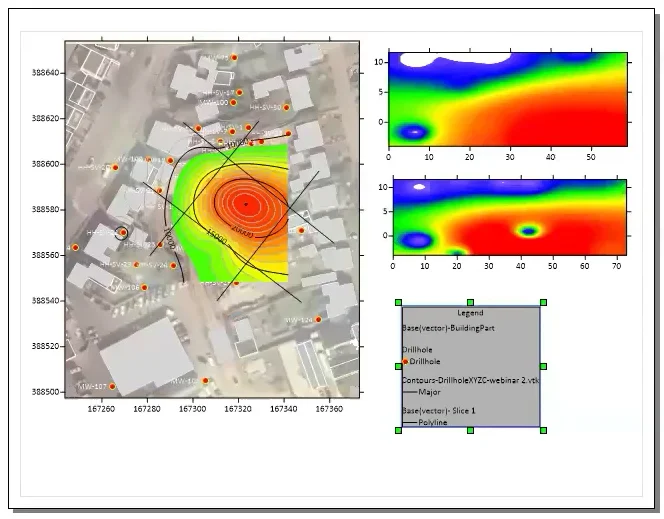The width and height of the screenshot is (664, 519).
Task: Click the 167260 X-axis label
Action: coord(101,409)
